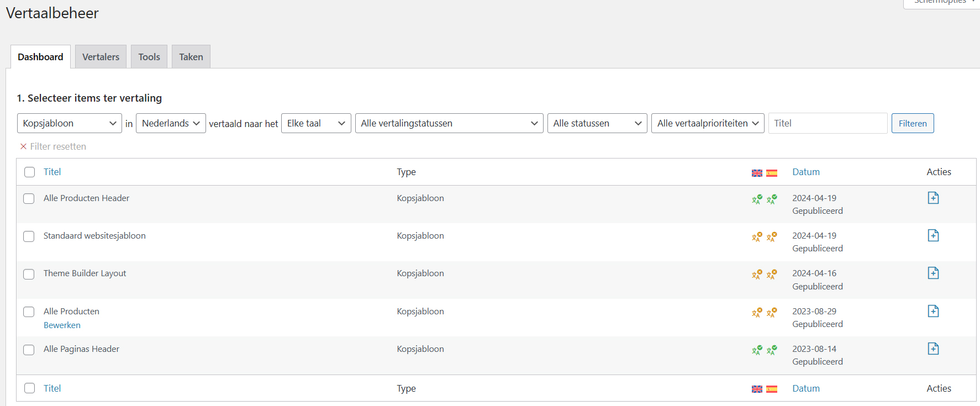Switch to the Vertalers tab

pyautogui.click(x=101, y=57)
